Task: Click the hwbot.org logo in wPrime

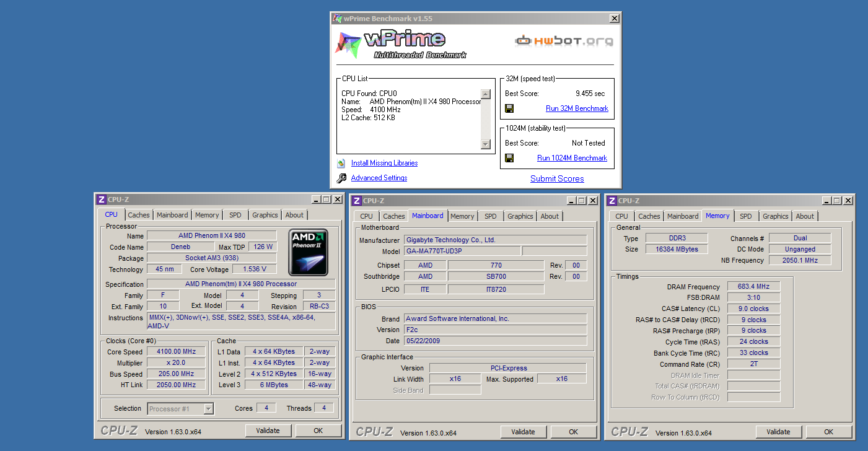Action: 564,41
